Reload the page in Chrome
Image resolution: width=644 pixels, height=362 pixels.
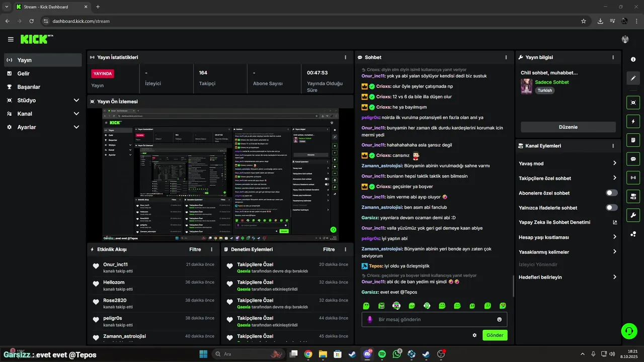pos(32,21)
